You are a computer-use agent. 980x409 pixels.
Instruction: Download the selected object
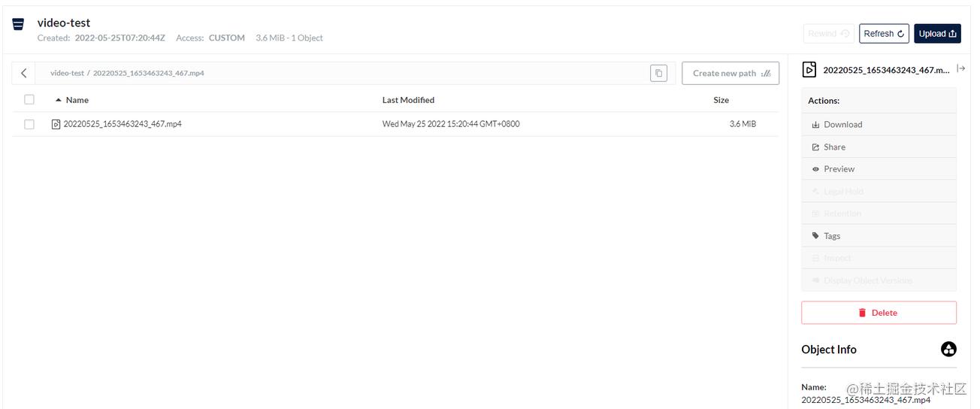[879, 125]
